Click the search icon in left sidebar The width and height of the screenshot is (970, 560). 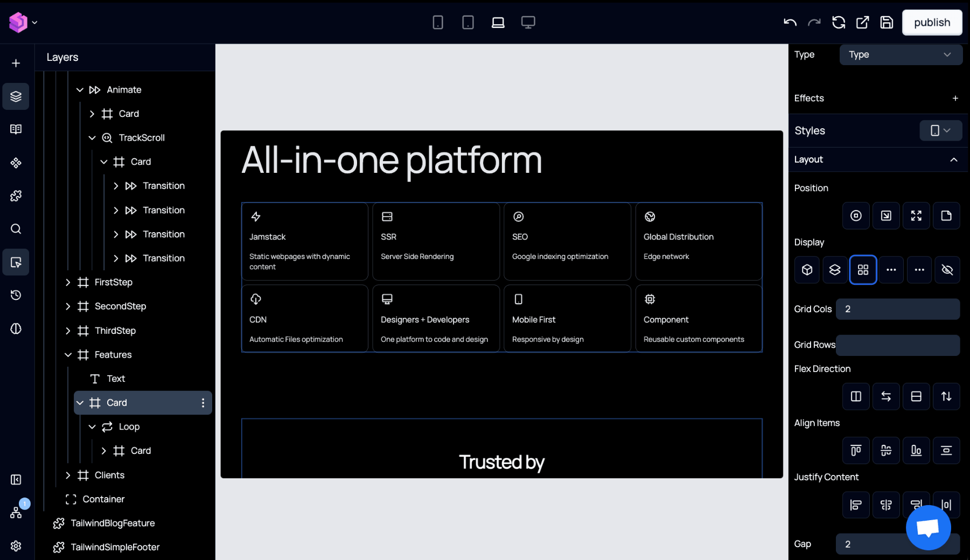(16, 229)
